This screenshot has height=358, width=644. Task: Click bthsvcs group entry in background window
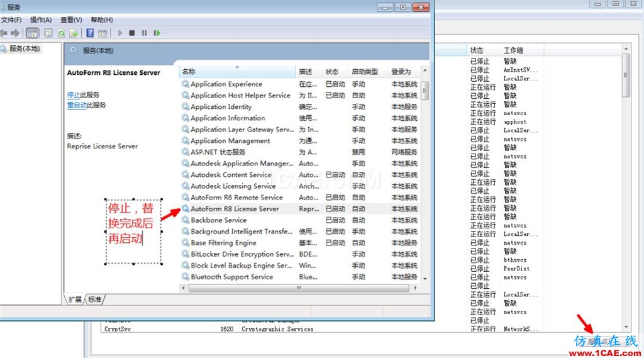[514, 260]
